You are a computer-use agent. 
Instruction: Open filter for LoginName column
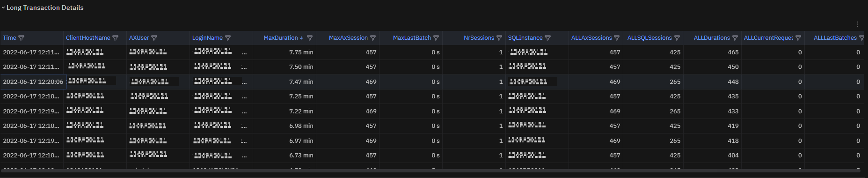(x=228, y=38)
